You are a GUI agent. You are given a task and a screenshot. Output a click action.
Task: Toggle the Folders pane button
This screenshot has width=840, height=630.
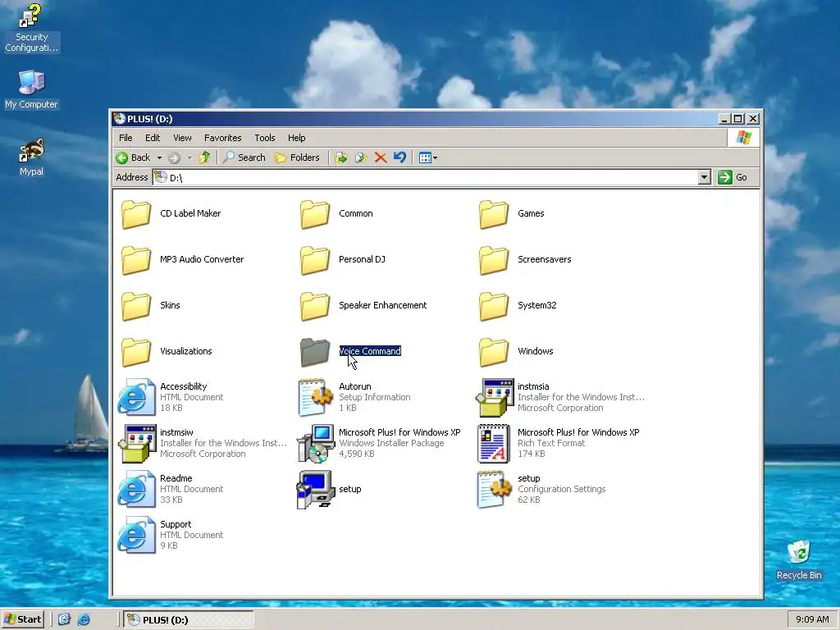point(297,157)
